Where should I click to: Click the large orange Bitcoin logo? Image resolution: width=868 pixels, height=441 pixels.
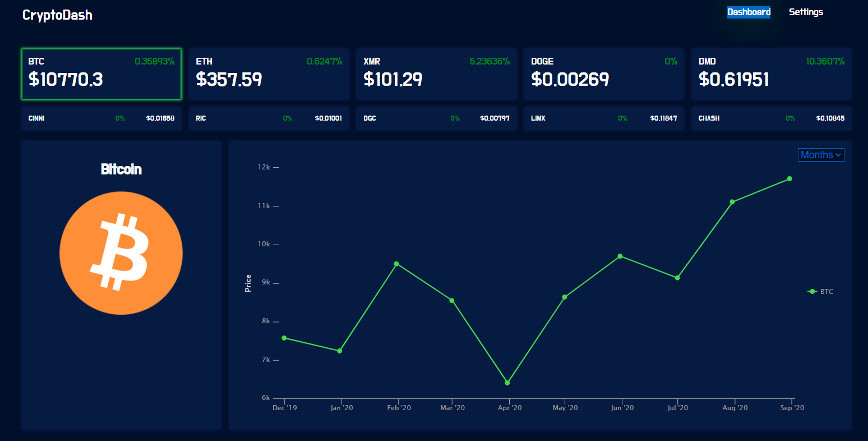121,253
